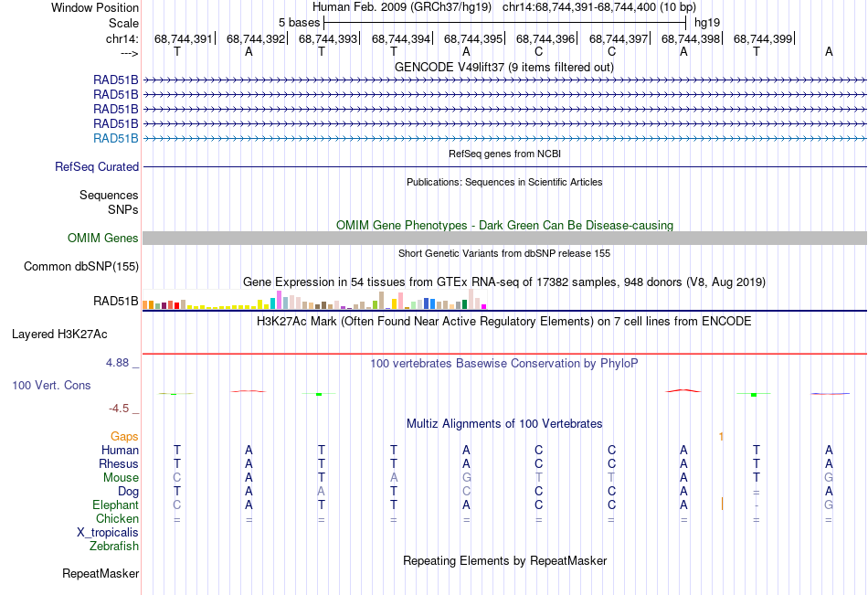Viewport: 868px width, 595px height.
Task: Click position label 68,744,391
Action: point(184,38)
